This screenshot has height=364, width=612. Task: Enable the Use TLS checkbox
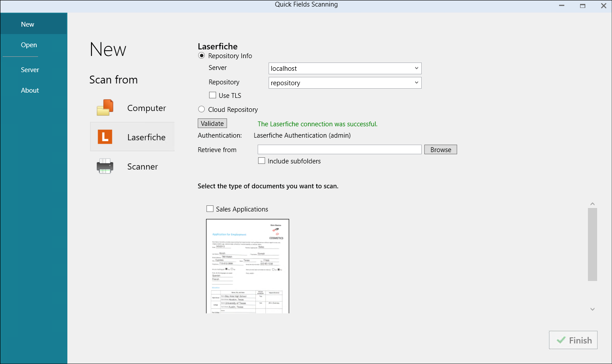click(x=213, y=95)
